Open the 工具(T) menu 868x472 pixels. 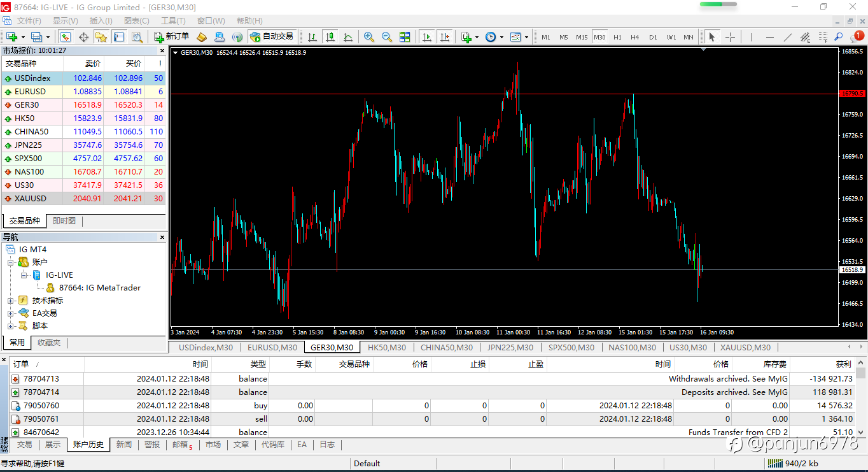pos(173,21)
